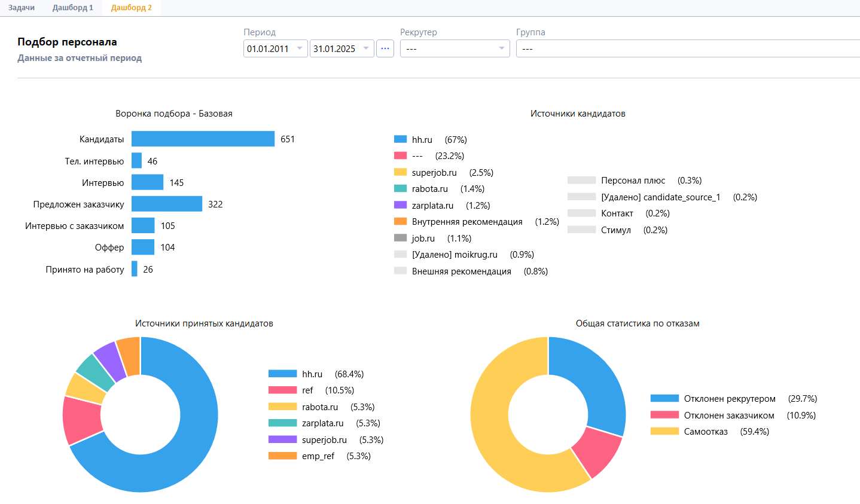Open the start date 01.01.2011 dropdown
Image resolution: width=860 pixels, height=504 pixels.
pos(276,48)
